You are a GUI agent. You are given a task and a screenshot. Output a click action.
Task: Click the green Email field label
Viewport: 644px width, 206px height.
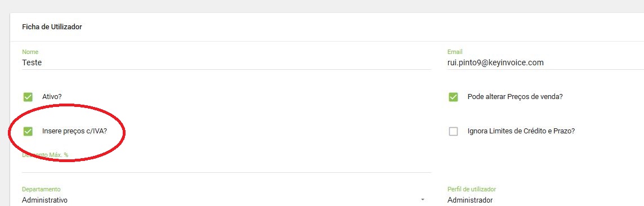pyautogui.click(x=455, y=52)
